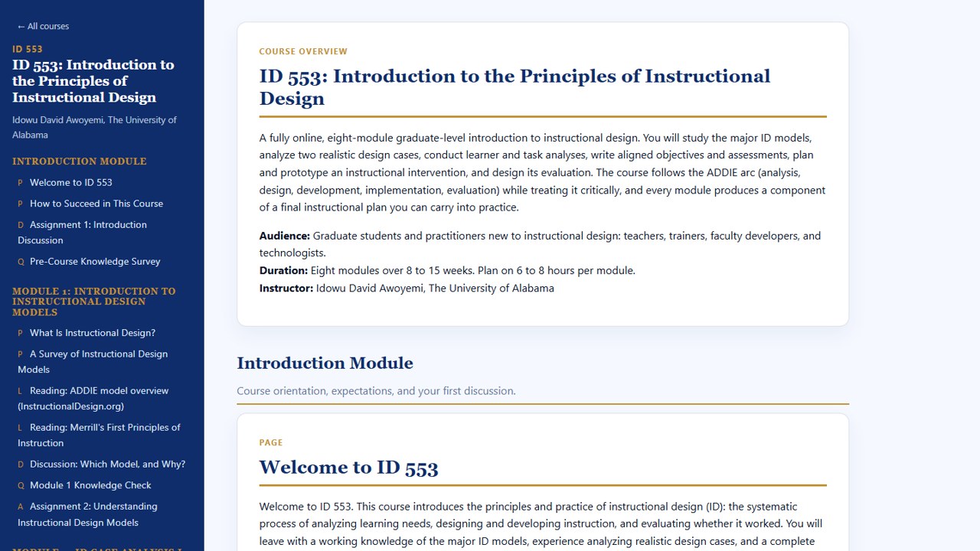Screen dimensions: 980x551
Task: Click the Introduction Module sidebar heading
Action: coord(79,161)
